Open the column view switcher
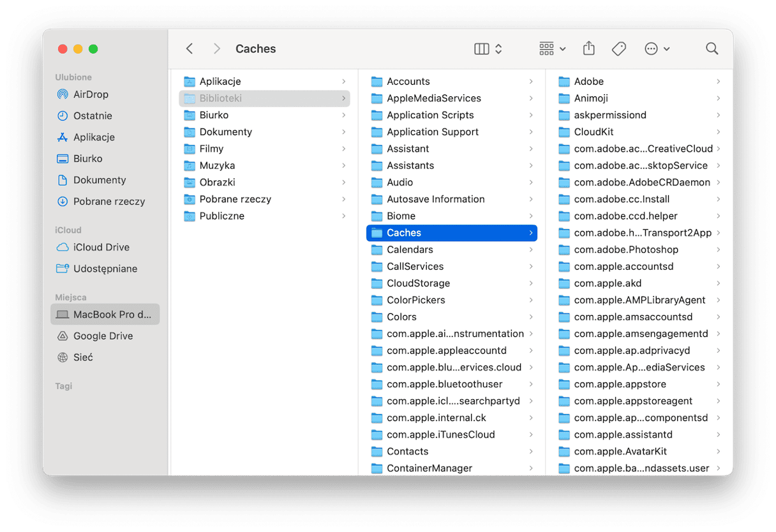 (488, 48)
